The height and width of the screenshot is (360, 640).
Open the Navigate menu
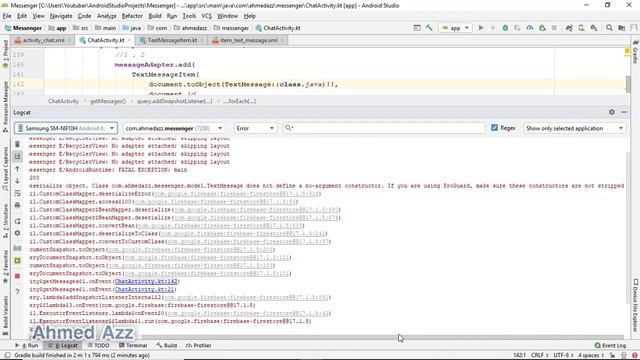[61, 16]
